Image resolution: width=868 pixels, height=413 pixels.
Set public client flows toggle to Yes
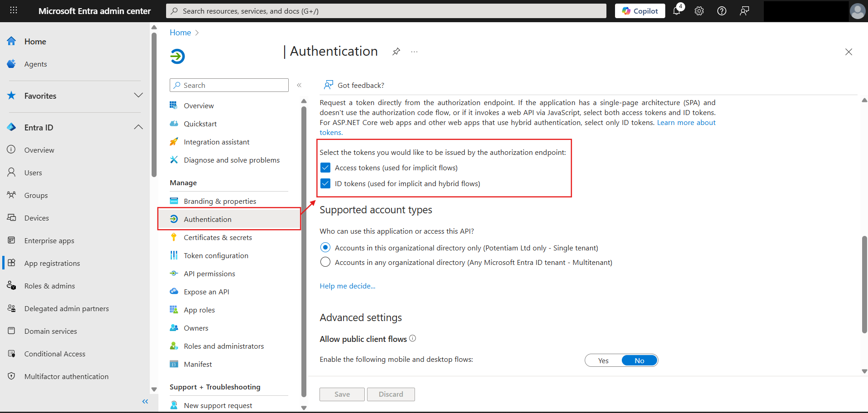[x=603, y=360]
